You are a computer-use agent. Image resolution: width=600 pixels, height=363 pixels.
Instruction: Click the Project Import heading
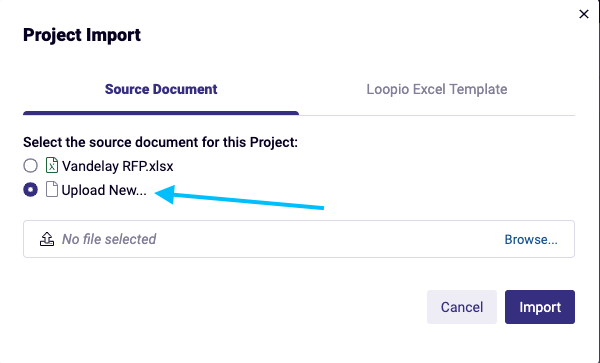click(82, 35)
